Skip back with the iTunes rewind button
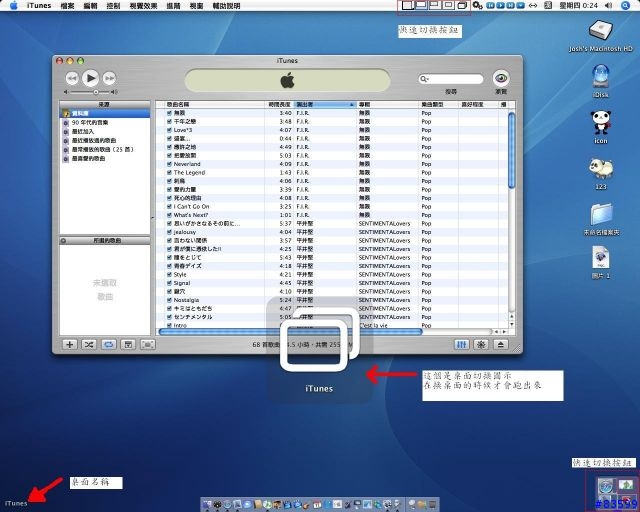The height and width of the screenshot is (512, 640). 72,78
